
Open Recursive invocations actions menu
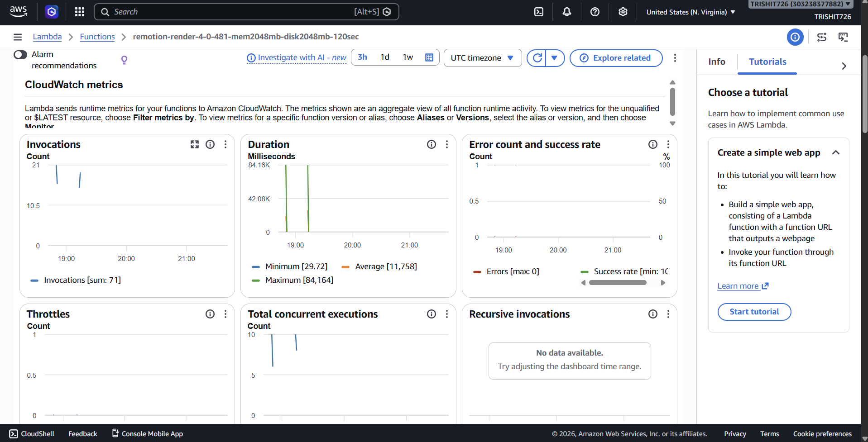[x=668, y=314]
